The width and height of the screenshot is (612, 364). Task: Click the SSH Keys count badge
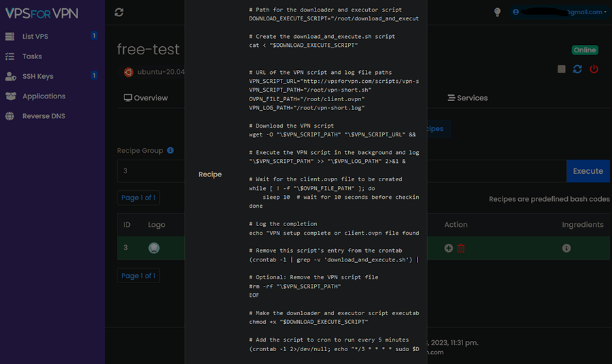tap(94, 75)
